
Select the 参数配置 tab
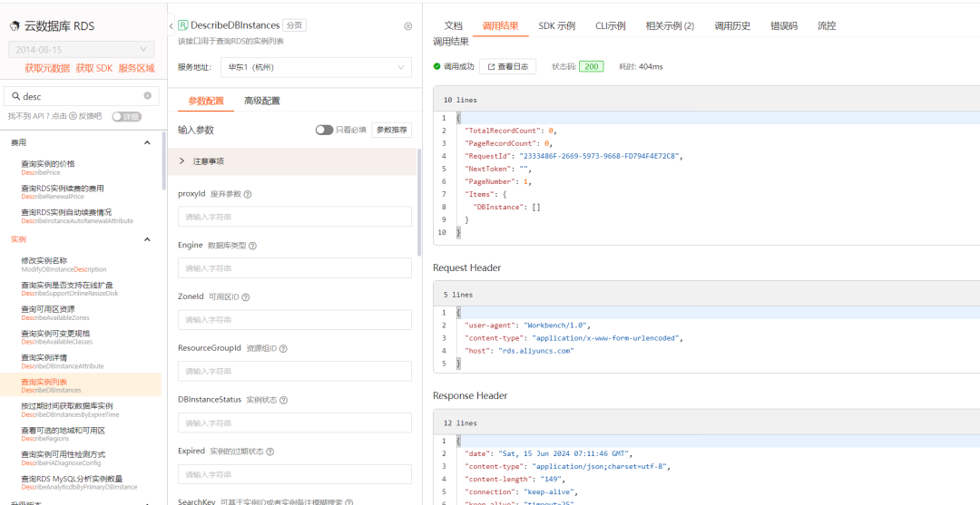click(206, 101)
